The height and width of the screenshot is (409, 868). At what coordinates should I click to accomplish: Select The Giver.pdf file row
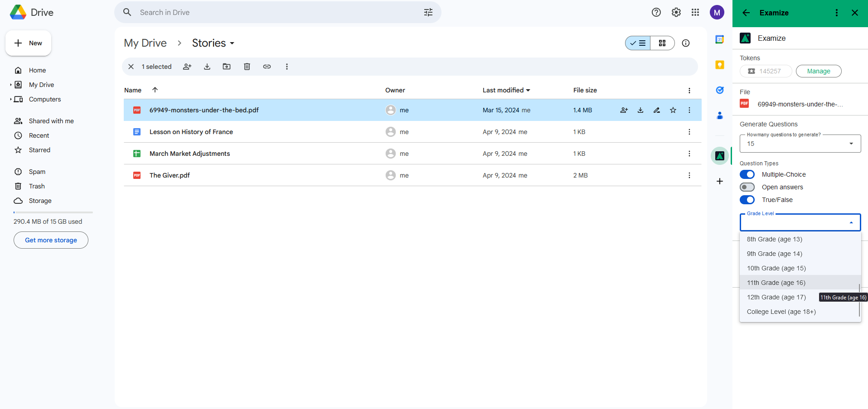[412, 175]
